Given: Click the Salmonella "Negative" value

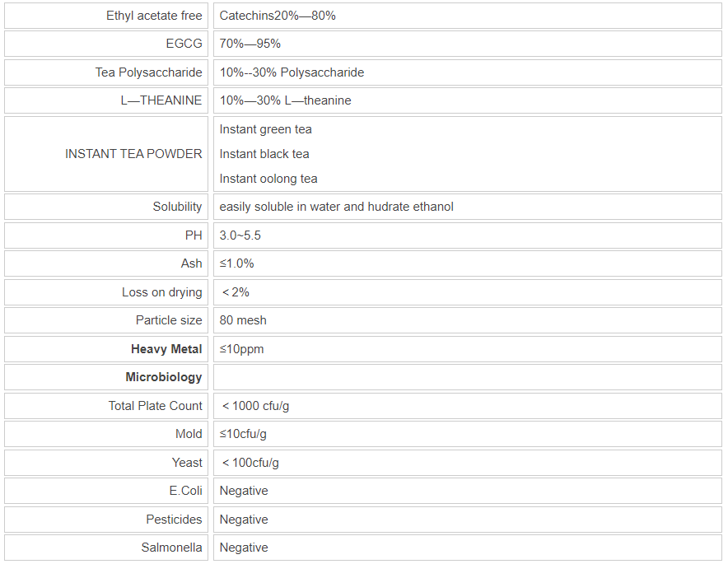Looking at the screenshot, I should point(244,548).
